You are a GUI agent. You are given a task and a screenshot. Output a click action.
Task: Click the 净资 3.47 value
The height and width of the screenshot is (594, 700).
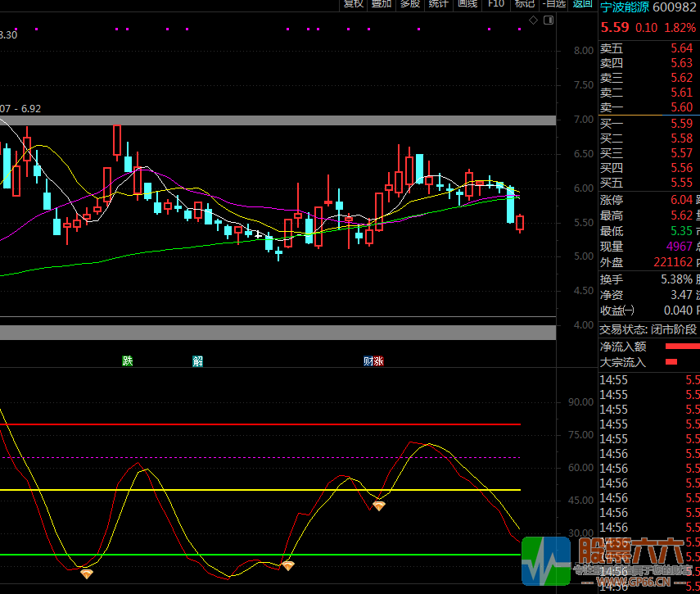[x=682, y=295]
